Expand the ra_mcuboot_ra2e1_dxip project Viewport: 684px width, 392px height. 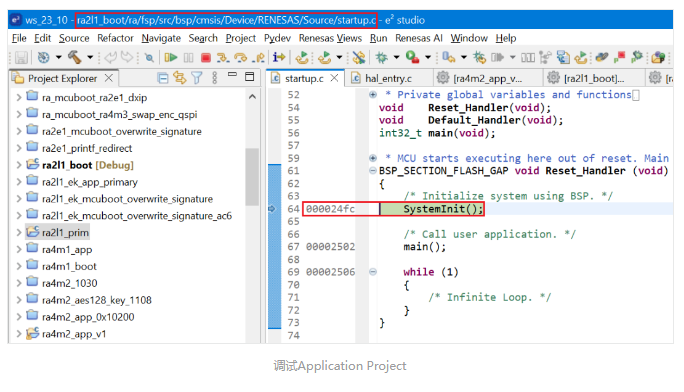(x=19, y=97)
